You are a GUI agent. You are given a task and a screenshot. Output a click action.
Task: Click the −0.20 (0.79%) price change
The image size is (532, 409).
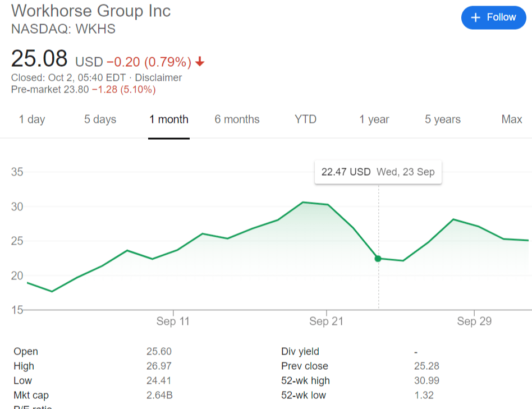(149, 62)
